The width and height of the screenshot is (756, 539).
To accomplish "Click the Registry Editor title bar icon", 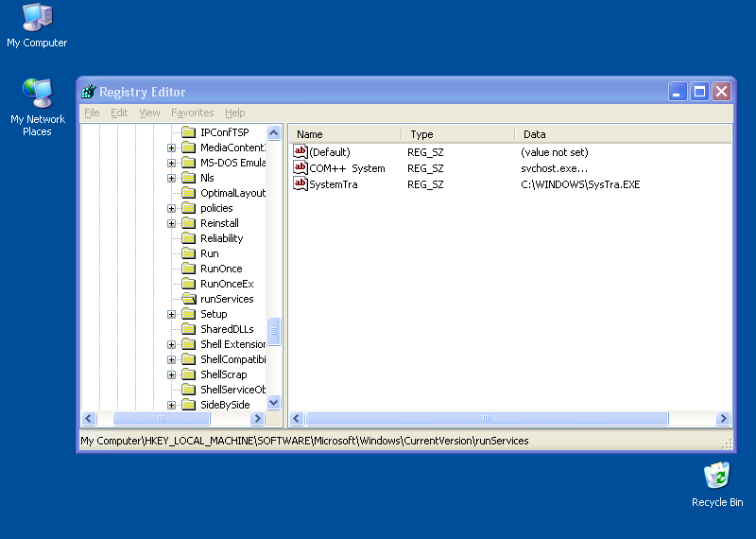I will (89, 91).
